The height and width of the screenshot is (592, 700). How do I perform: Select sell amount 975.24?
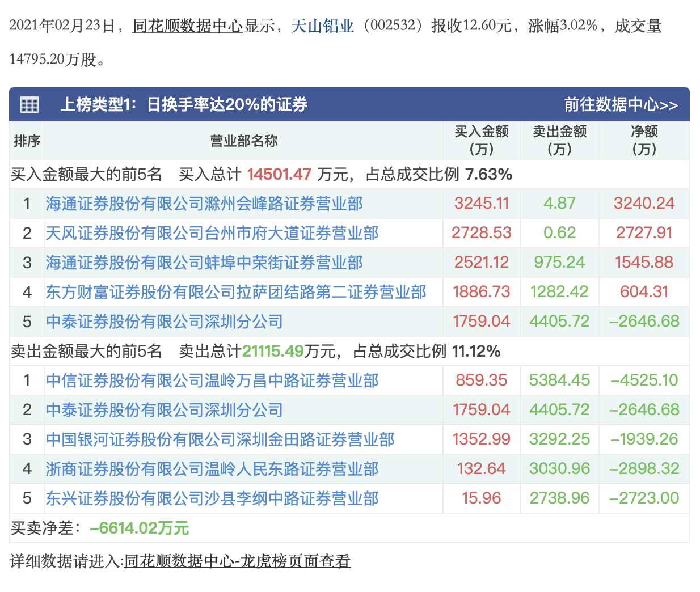point(559,263)
